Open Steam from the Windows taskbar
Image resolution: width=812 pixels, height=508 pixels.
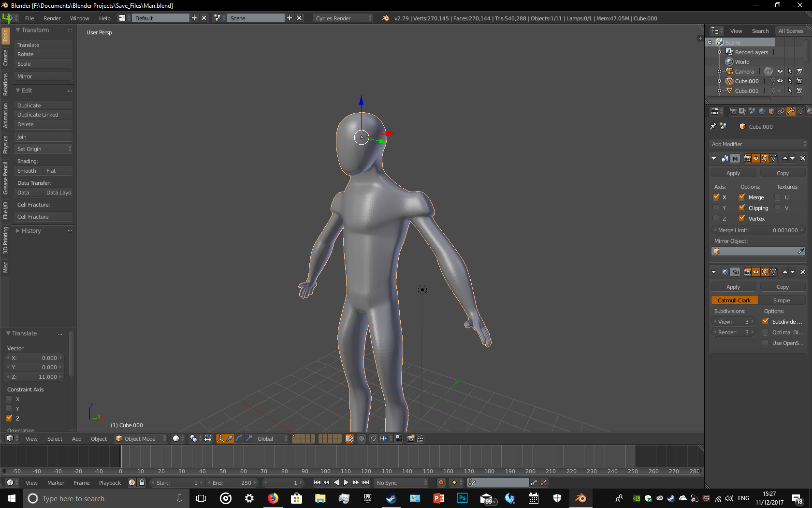391,498
